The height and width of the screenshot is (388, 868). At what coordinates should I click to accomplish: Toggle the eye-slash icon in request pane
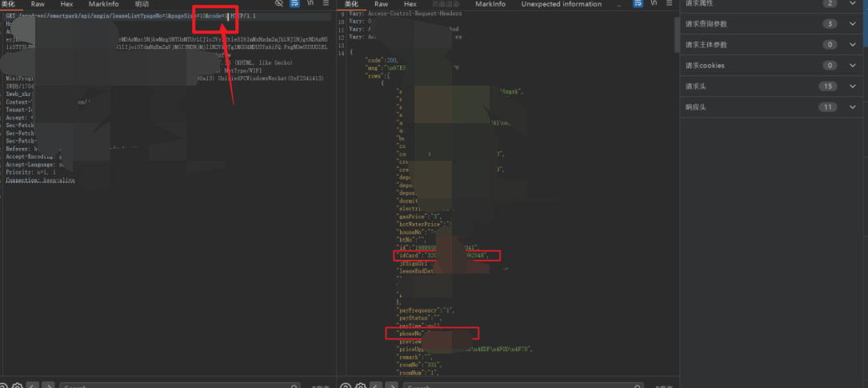pos(280,3)
